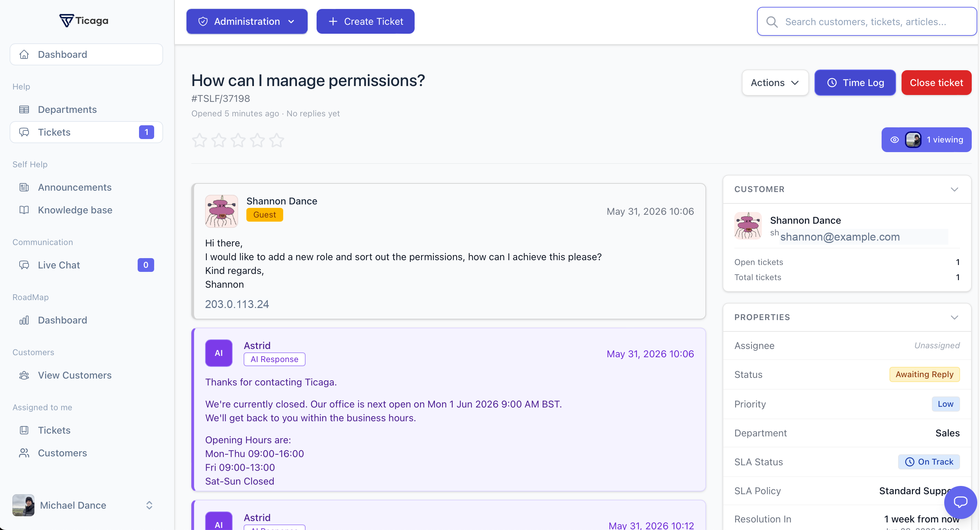Click the Low priority badge
980x530 pixels.
click(945, 404)
